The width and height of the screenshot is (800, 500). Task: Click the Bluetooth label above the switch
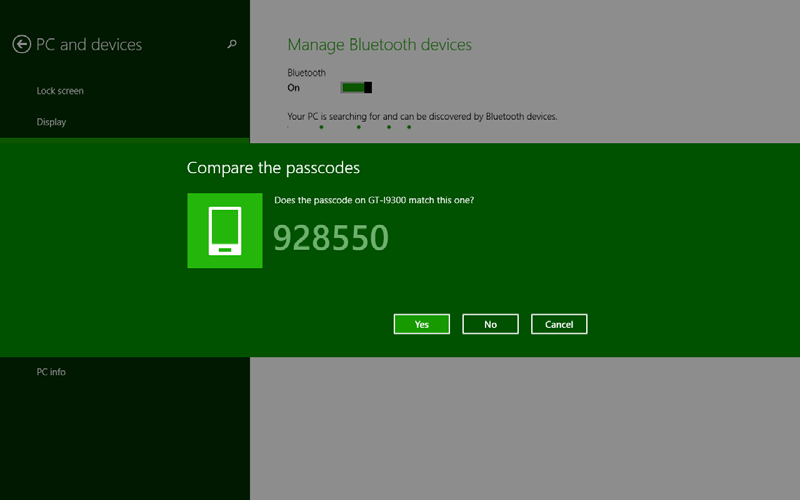(307, 72)
